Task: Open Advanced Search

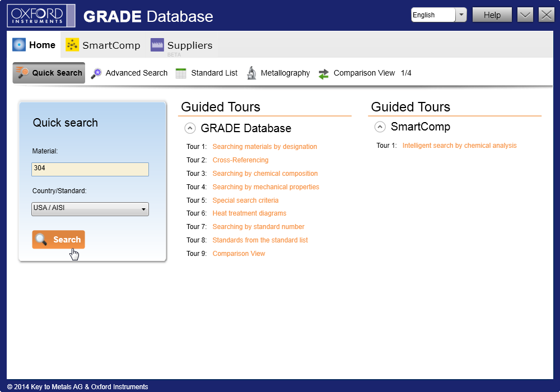Action: tap(129, 73)
